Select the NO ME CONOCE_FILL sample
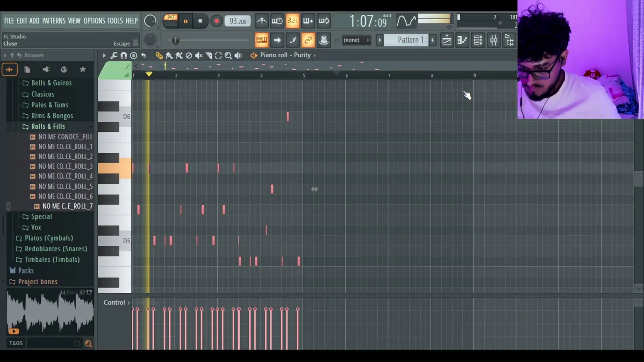 65,137
